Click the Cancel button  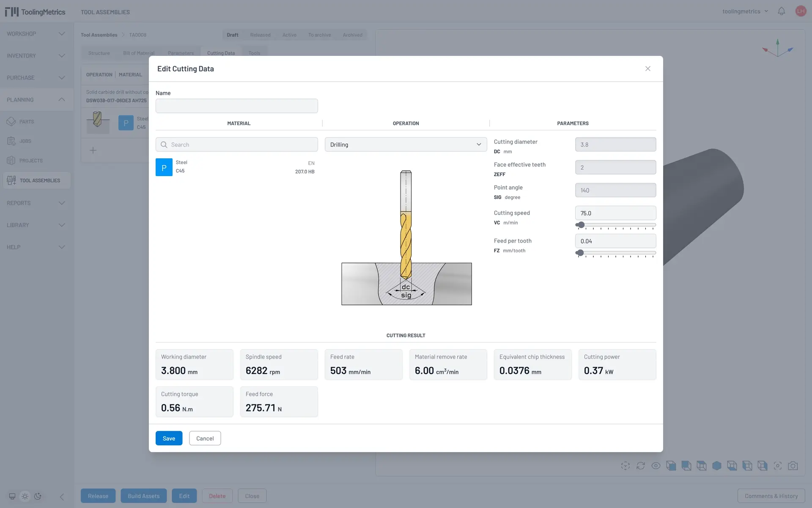click(x=205, y=438)
